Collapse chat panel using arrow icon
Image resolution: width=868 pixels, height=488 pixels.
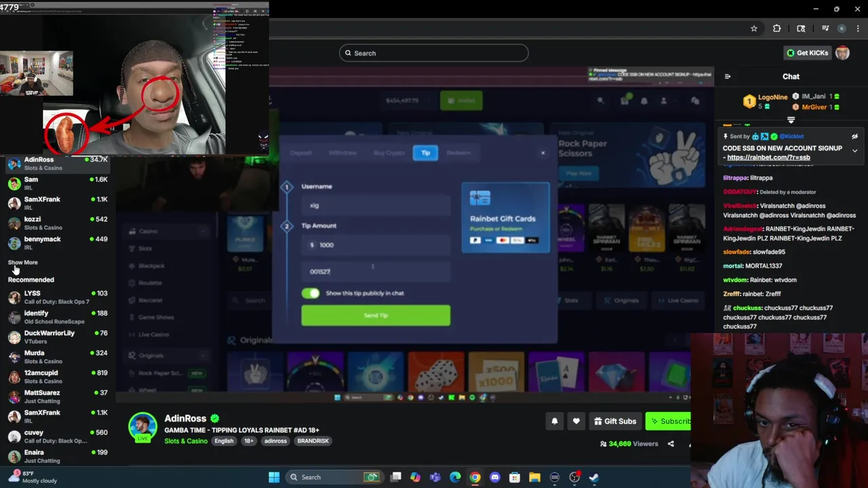click(x=728, y=77)
